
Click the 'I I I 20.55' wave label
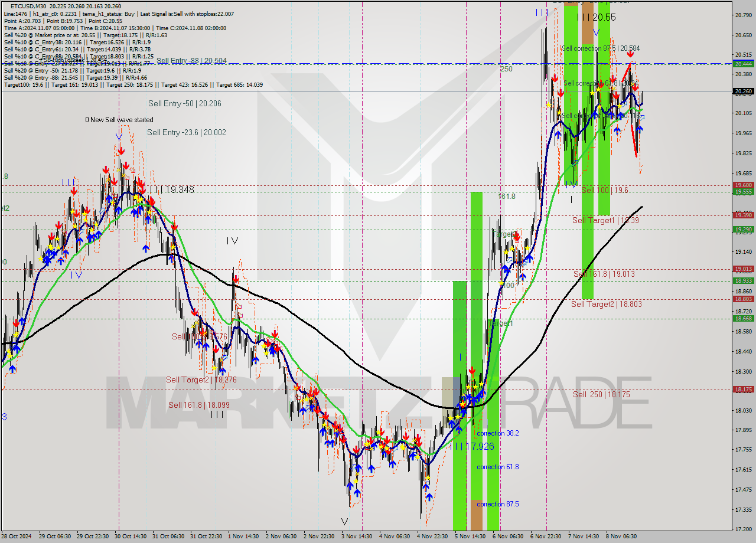pos(597,18)
